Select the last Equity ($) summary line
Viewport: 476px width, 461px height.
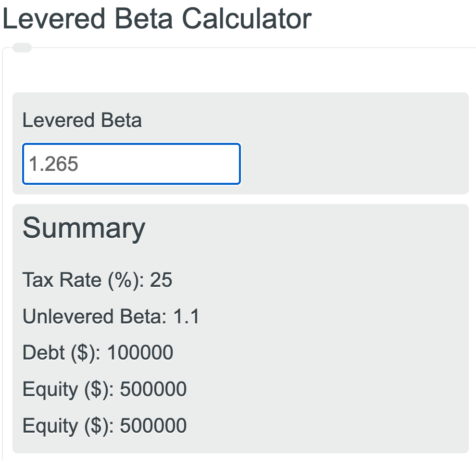104,426
